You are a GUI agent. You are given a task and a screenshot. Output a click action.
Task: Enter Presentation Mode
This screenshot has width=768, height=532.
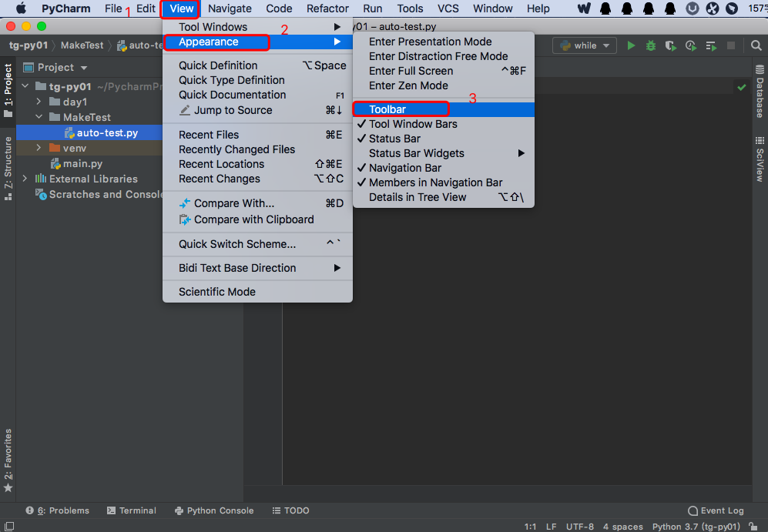click(x=443, y=42)
